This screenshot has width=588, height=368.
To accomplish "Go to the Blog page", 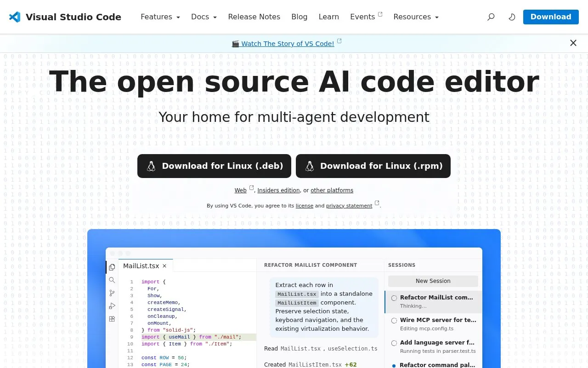I will (x=300, y=17).
